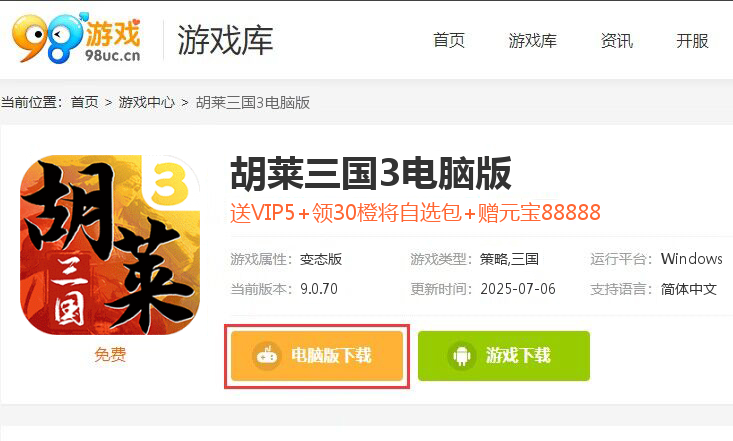Open the 游戏库 navigation menu item
Screen dimensions: 733x441
click(532, 41)
